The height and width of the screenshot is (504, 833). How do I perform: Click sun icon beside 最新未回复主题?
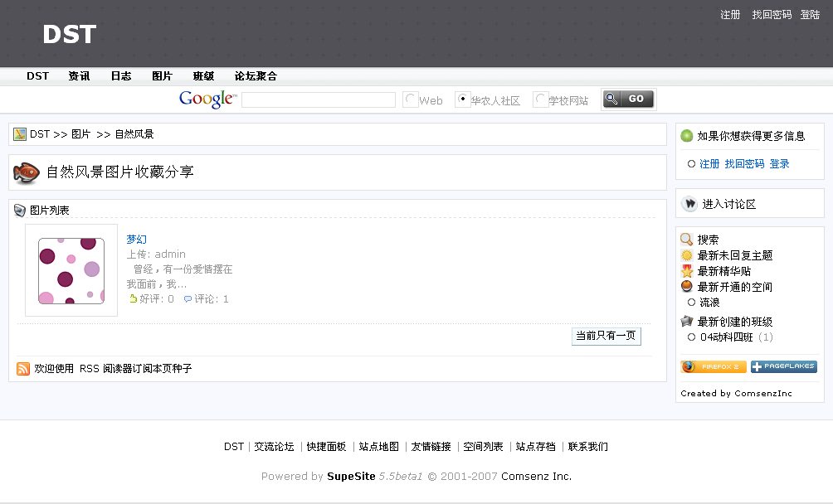coord(687,255)
